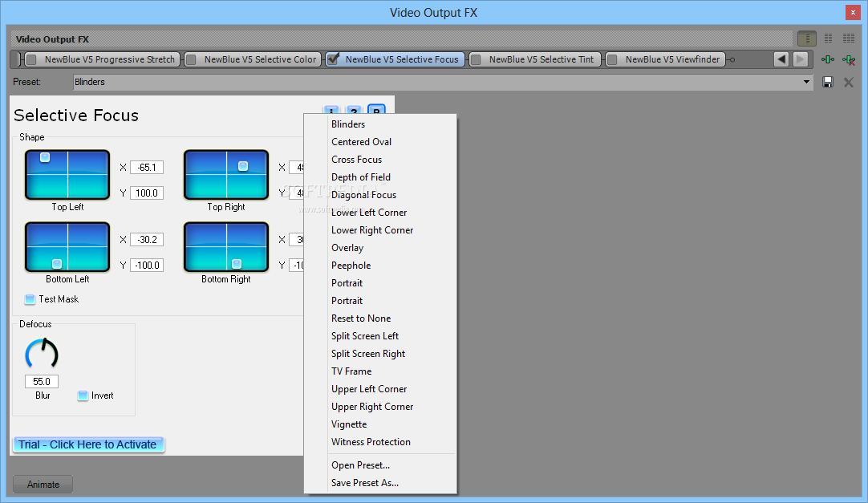
Task: Choose Cross Focus preset
Action: [x=380, y=160]
